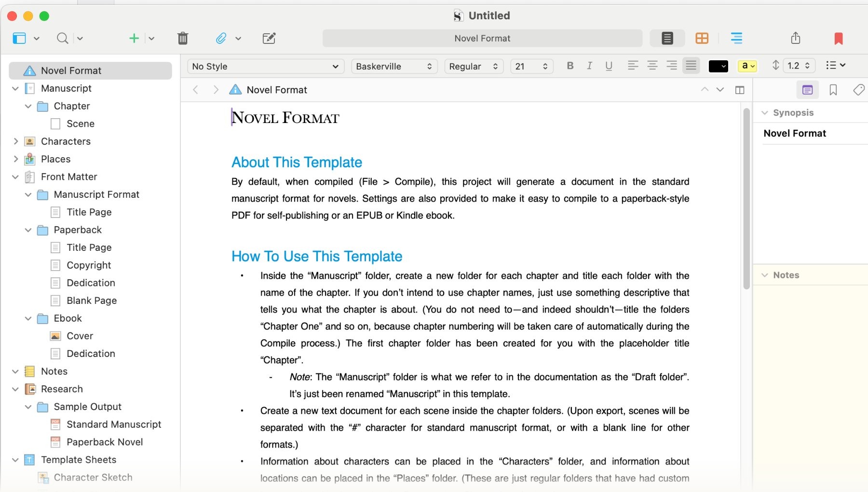Create a new document with the plus button

(134, 38)
